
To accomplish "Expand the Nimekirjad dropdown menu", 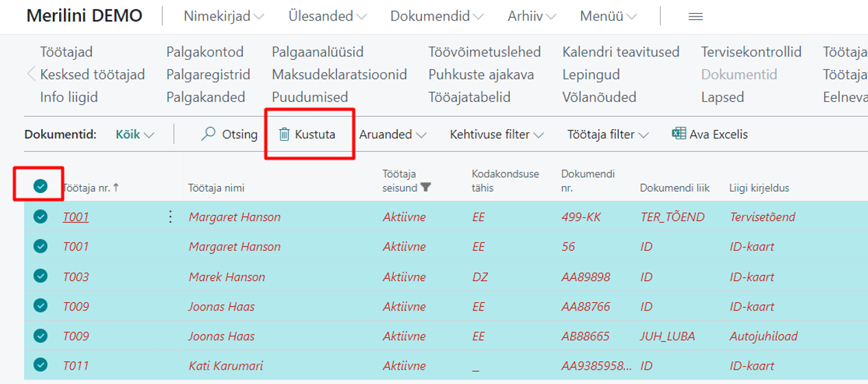I will click(x=224, y=16).
